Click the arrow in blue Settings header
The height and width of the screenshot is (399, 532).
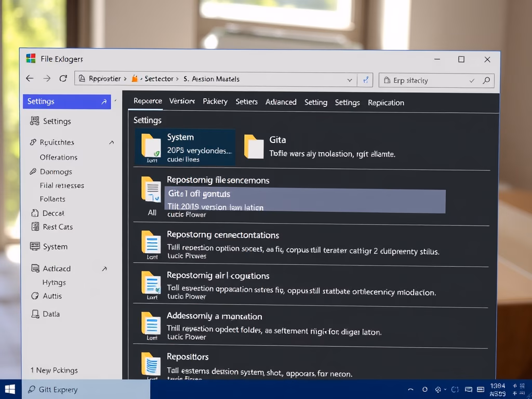click(x=104, y=102)
